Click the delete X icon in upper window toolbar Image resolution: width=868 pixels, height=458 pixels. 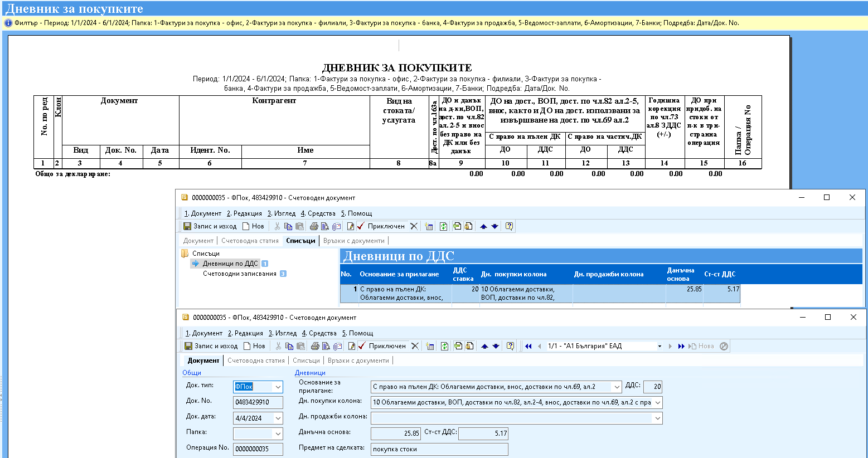pyautogui.click(x=414, y=226)
